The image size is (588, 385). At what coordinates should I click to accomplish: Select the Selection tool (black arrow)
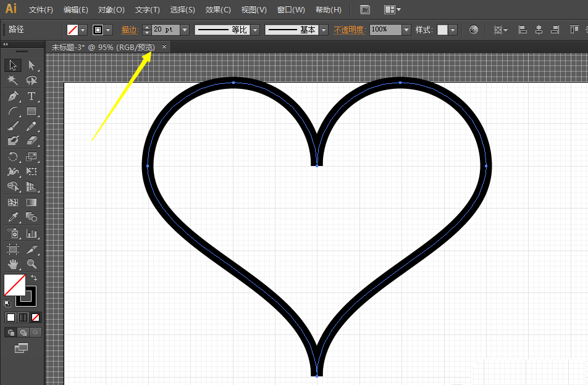tap(13, 65)
